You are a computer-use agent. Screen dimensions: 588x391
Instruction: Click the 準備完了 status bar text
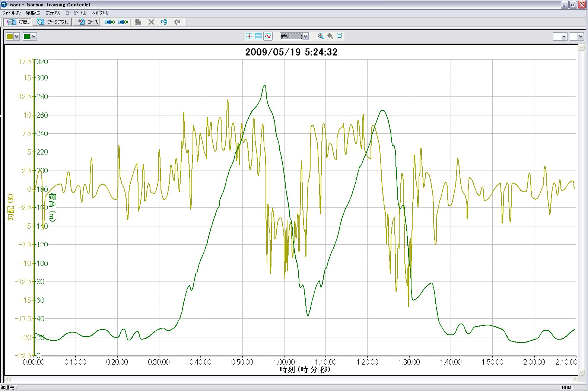9,388
